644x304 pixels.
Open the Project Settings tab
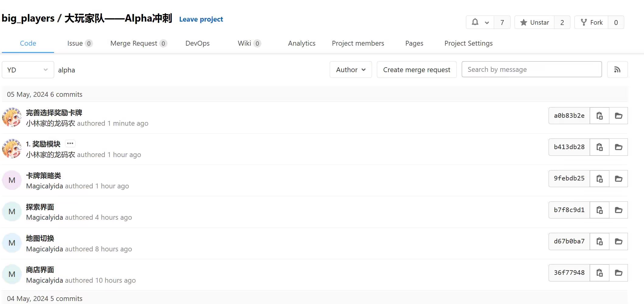pos(468,43)
